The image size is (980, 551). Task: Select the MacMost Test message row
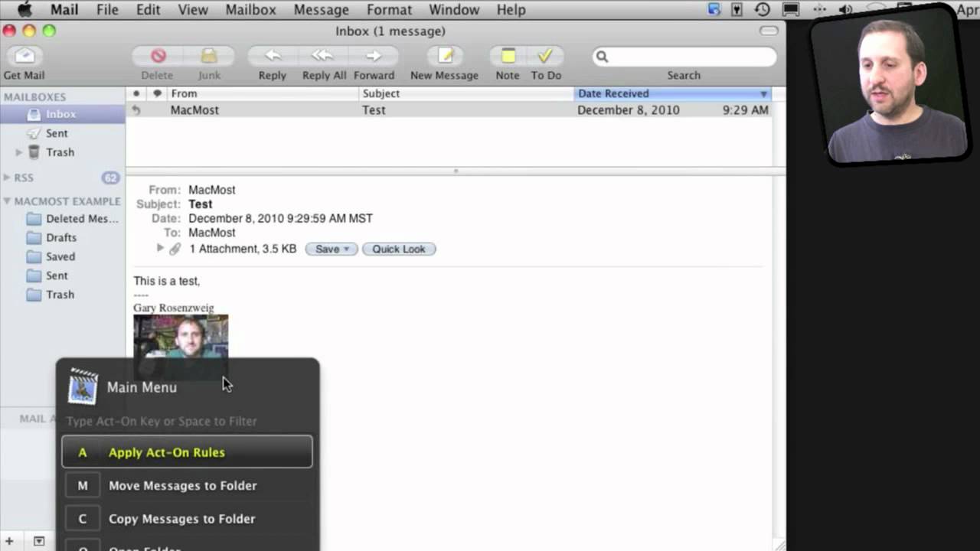click(449, 110)
